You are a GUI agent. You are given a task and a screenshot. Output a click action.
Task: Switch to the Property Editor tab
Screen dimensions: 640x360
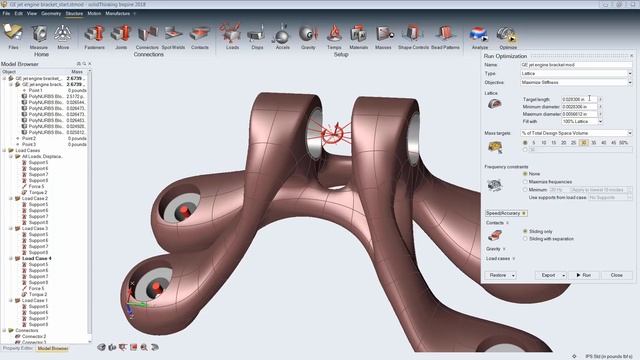(x=18, y=349)
